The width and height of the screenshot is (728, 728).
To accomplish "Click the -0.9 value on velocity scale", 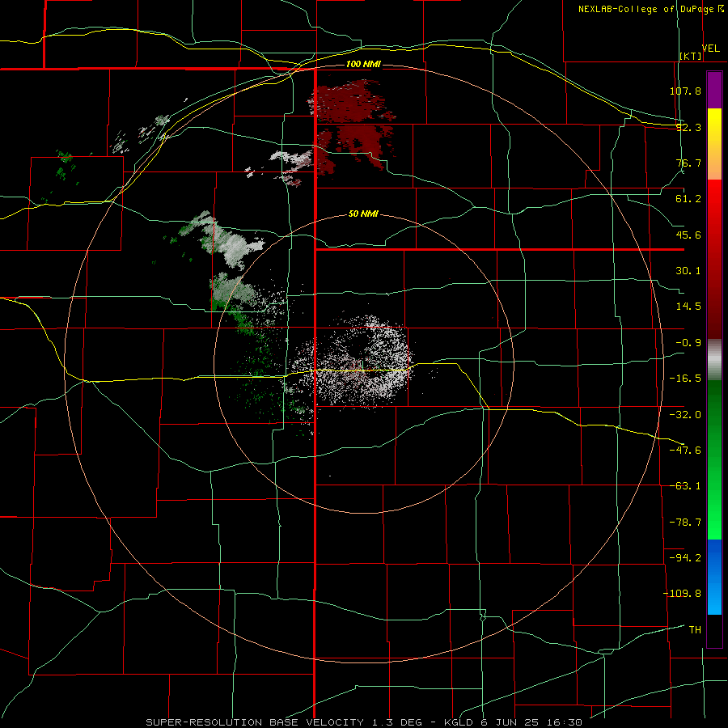I will point(688,343).
